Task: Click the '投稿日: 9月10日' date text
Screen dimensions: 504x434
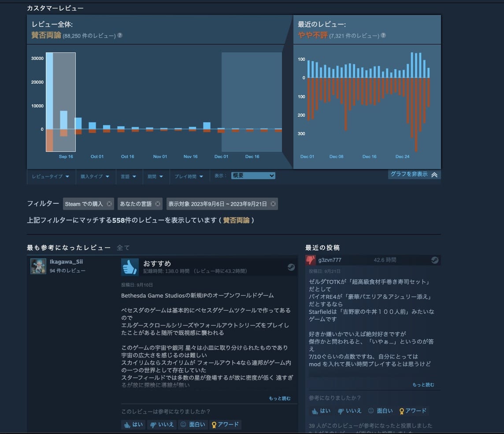Action: point(137,285)
